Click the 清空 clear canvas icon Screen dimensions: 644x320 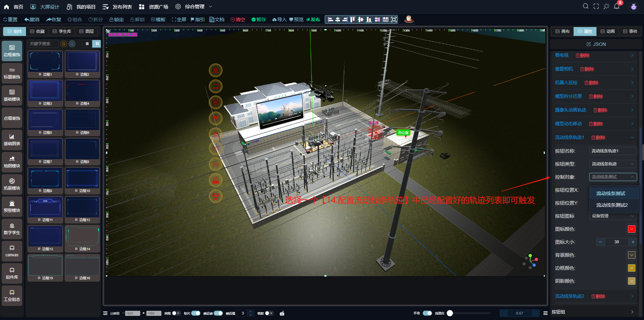tap(238, 20)
